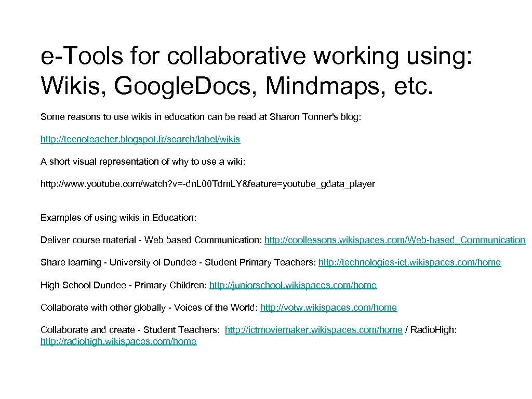This screenshot has width=532, height=399.
Task: Open the radiohigh wikispaces home link
Action: pyautogui.click(x=118, y=341)
